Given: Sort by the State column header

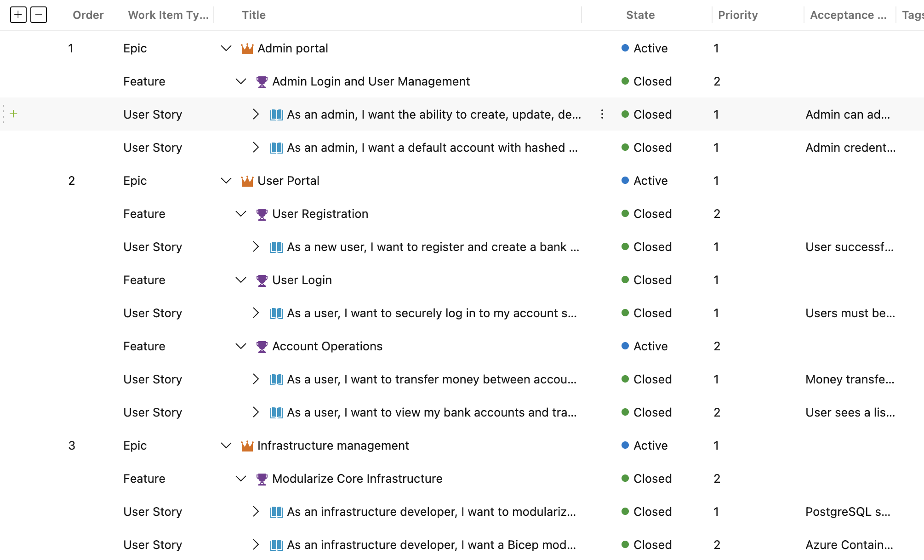Looking at the screenshot, I should point(640,15).
